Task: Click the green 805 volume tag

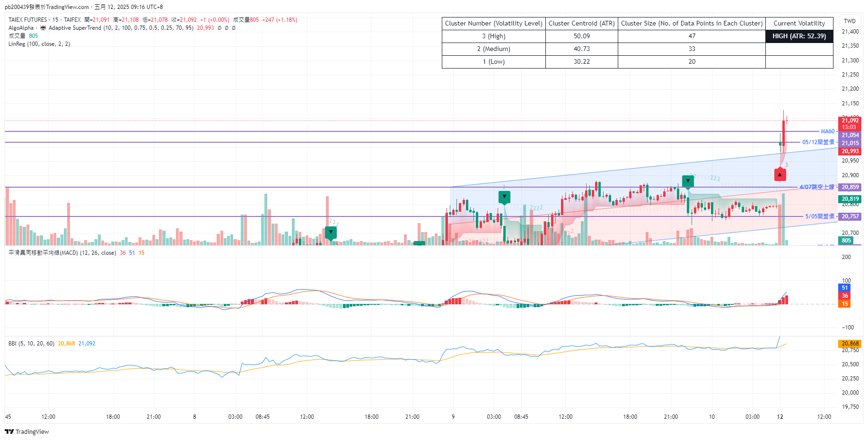Action: click(846, 241)
